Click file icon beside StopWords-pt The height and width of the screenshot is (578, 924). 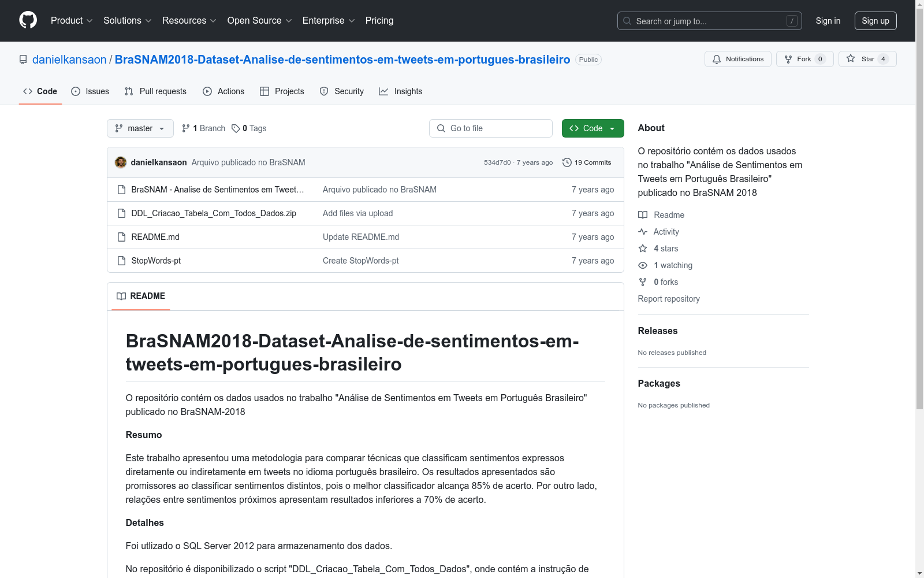point(121,261)
